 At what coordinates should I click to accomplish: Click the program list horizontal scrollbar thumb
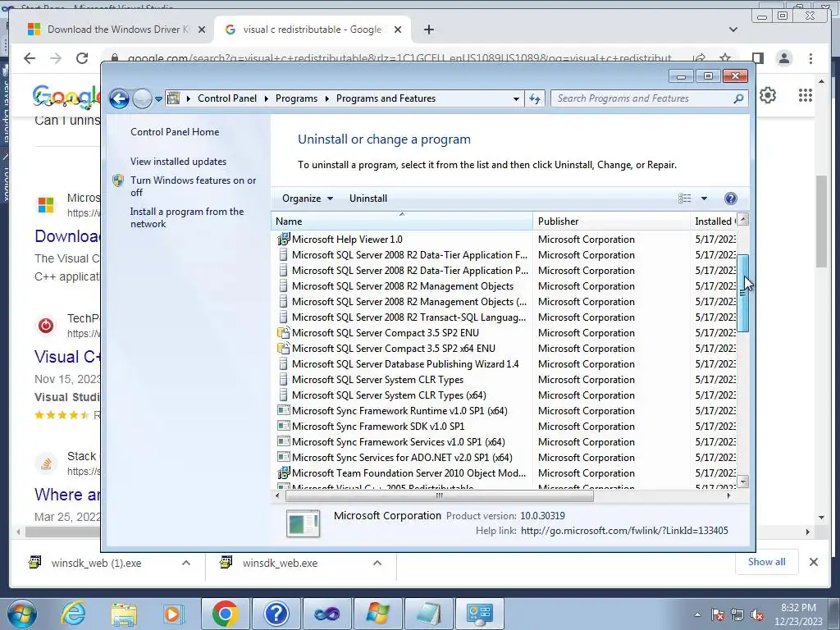click(440, 496)
